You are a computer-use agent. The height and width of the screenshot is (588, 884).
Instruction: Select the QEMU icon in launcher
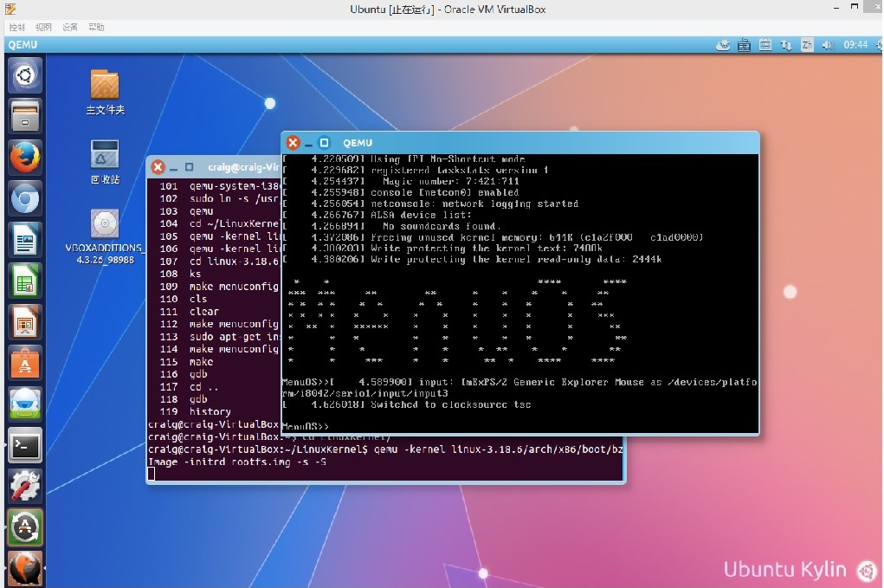click(x=25, y=568)
